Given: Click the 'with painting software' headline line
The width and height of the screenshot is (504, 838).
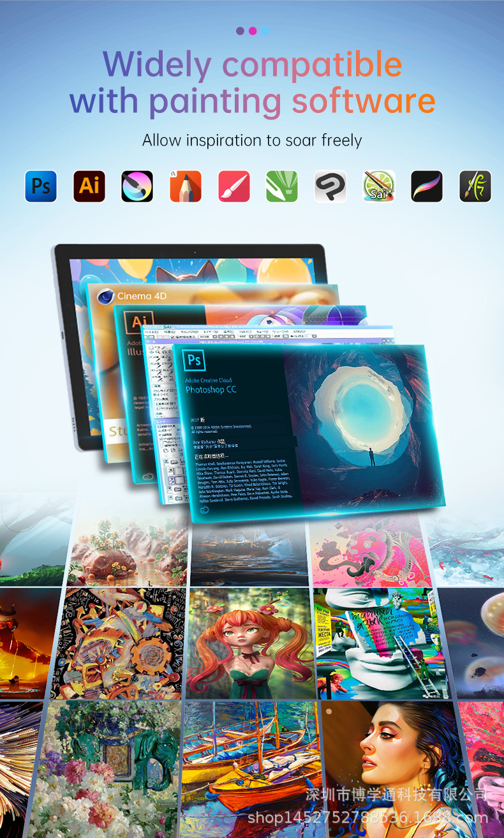Looking at the screenshot, I should coord(252,101).
